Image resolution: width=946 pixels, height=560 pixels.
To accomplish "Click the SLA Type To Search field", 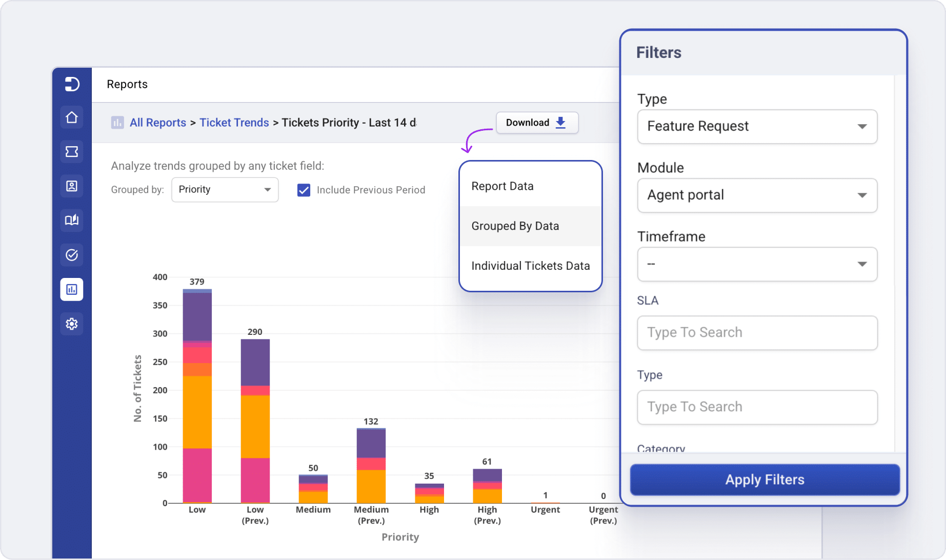I will 757,333.
